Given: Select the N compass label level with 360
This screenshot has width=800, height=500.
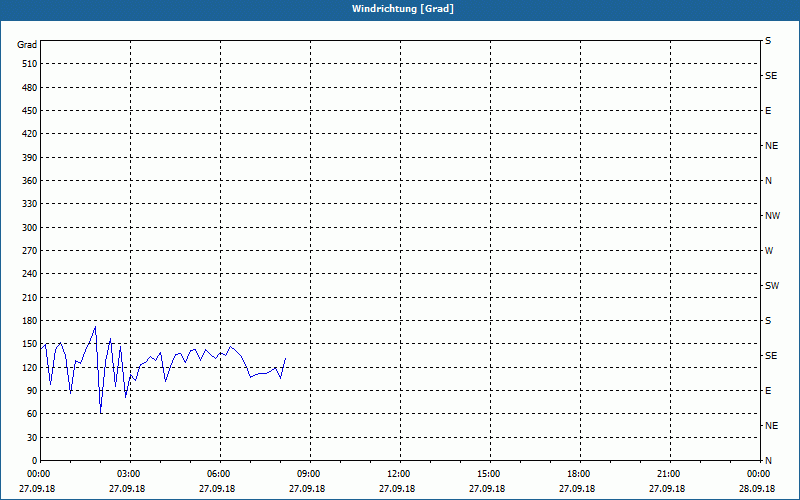Looking at the screenshot, I should [x=768, y=181].
